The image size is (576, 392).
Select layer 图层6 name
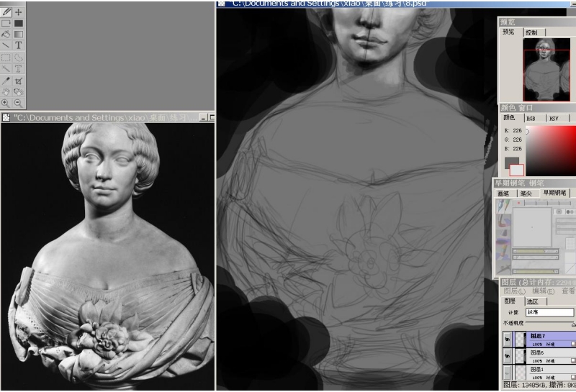(x=537, y=352)
